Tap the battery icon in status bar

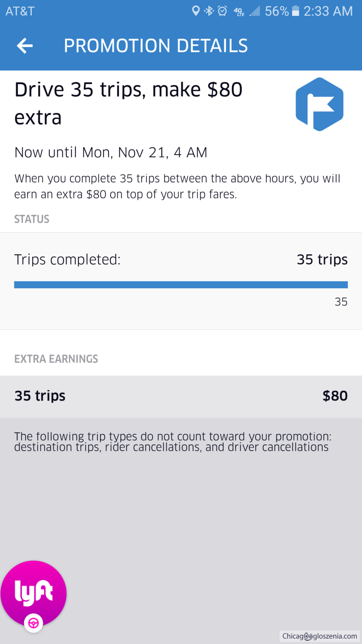tap(296, 11)
